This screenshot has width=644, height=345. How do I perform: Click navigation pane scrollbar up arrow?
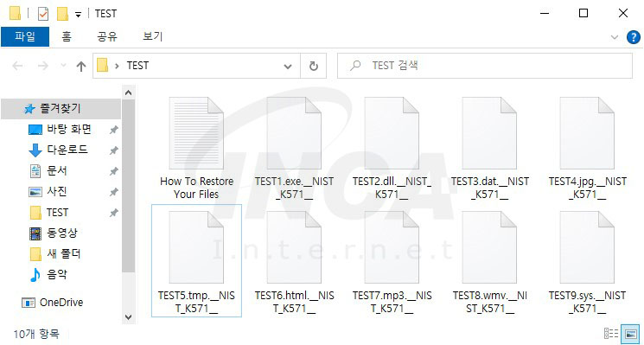128,93
